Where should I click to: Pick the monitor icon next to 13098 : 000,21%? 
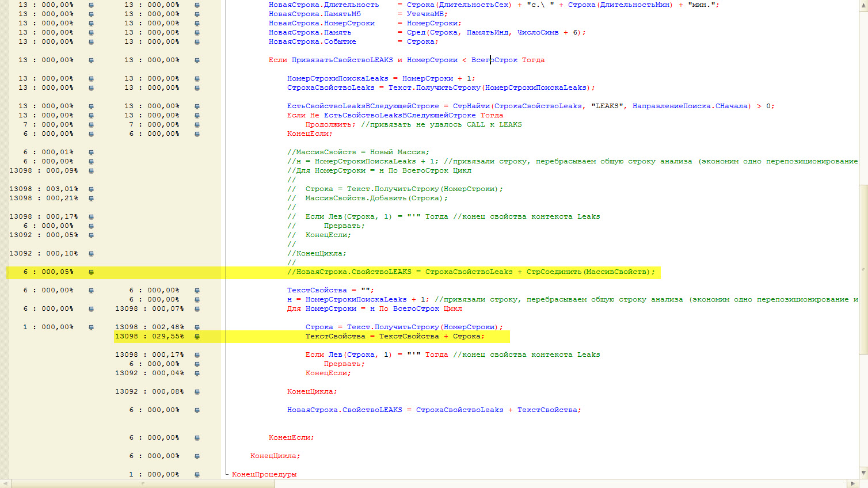pyautogui.click(x=91, y=199)
